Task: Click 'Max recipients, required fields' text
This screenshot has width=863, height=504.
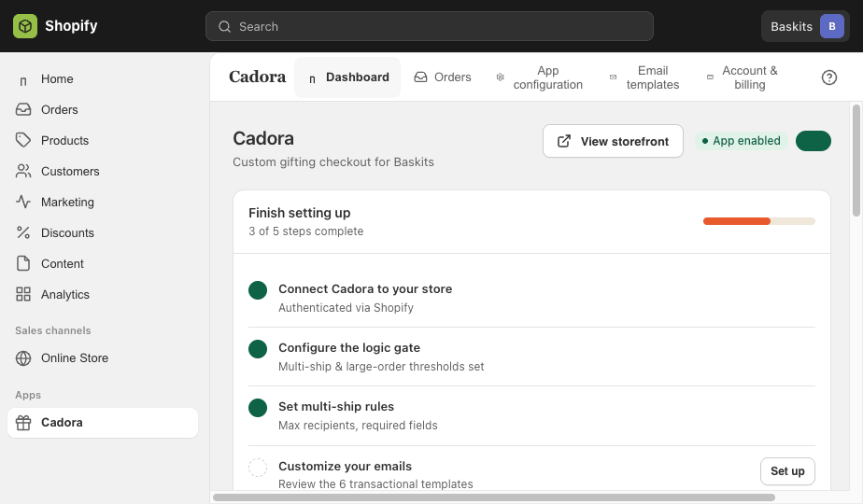Action: coord(358,426)
